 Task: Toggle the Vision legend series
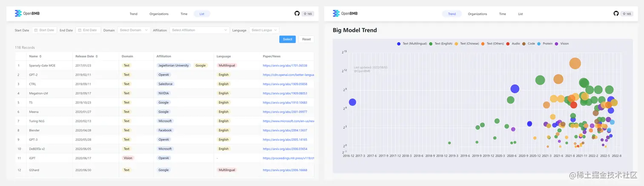click(561, 44)
